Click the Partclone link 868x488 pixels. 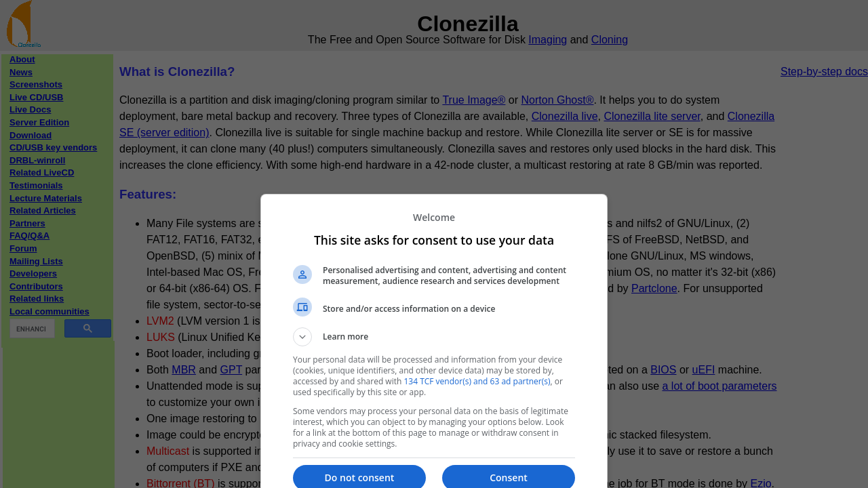[x=654, y=289]
